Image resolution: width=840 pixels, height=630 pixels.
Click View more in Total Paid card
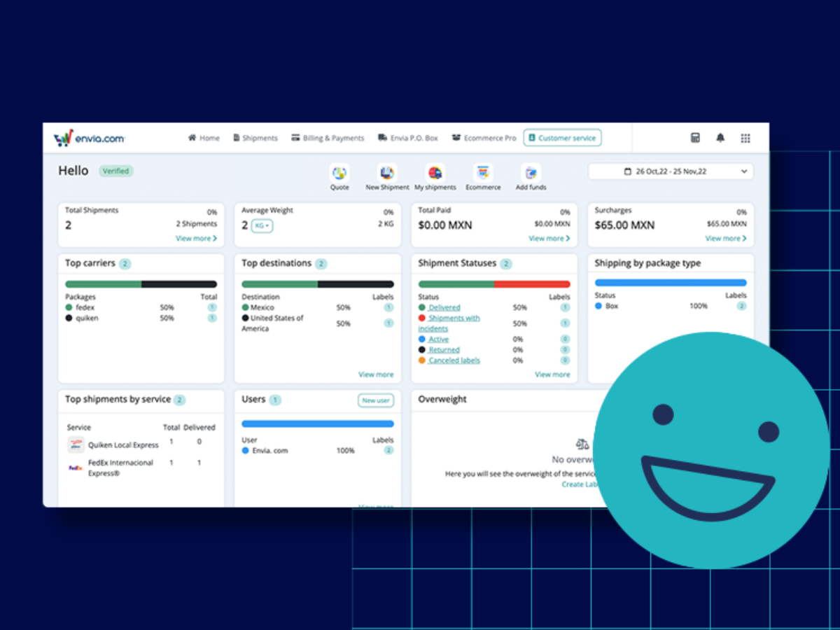[x=549, y=239]
